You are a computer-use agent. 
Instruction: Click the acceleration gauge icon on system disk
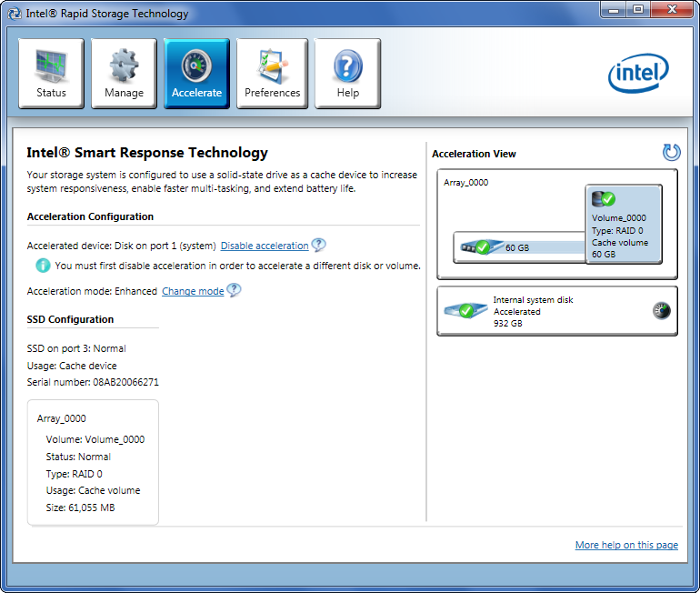pos(662,311)
